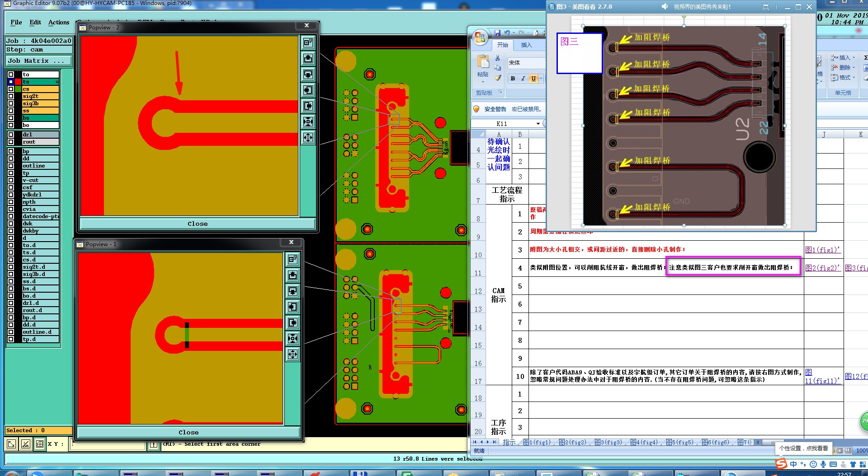The width and height of the screenshot is (868, 476).
Task: Click pan right icon in Popview 1
Action: (292, 322)
